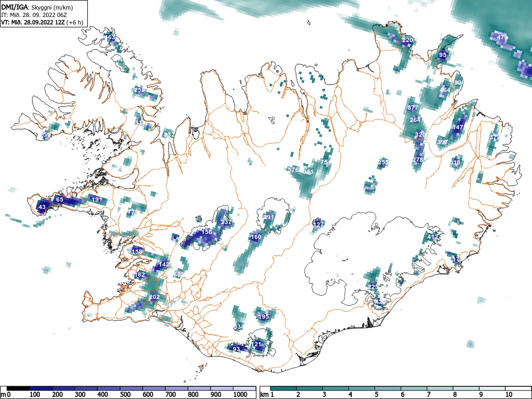The height and width of the screenshot is (399, 532).
Task: Click the 397 visibility label
Action: (x=443, y=142)
